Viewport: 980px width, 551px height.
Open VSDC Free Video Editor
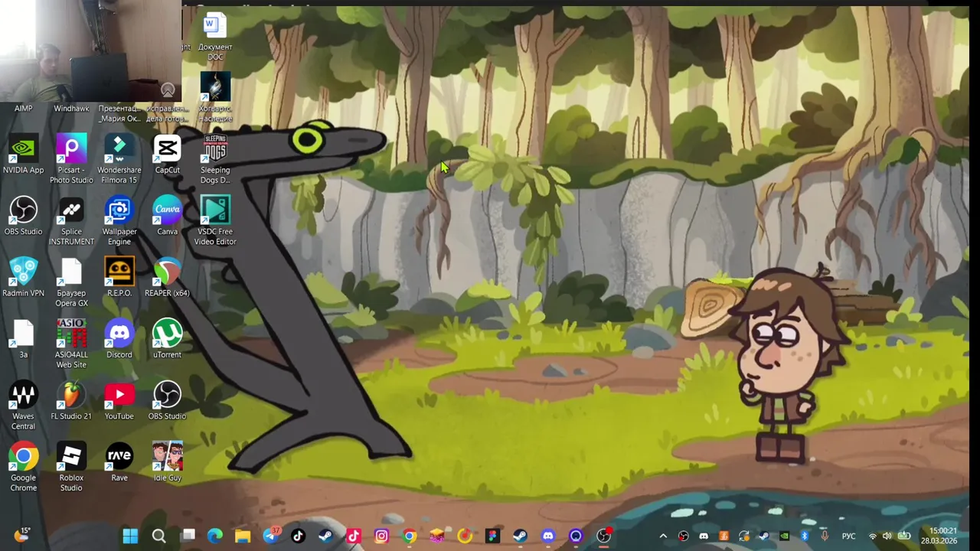point(215,221)
